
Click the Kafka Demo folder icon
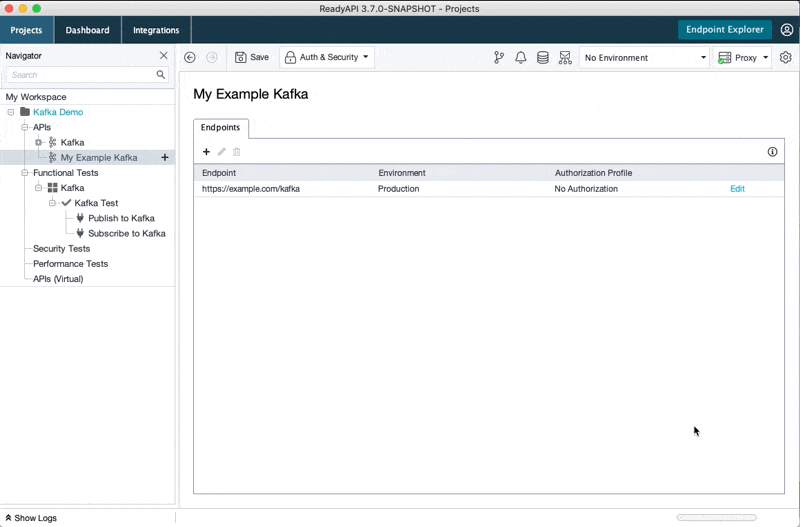coord(24,111)
